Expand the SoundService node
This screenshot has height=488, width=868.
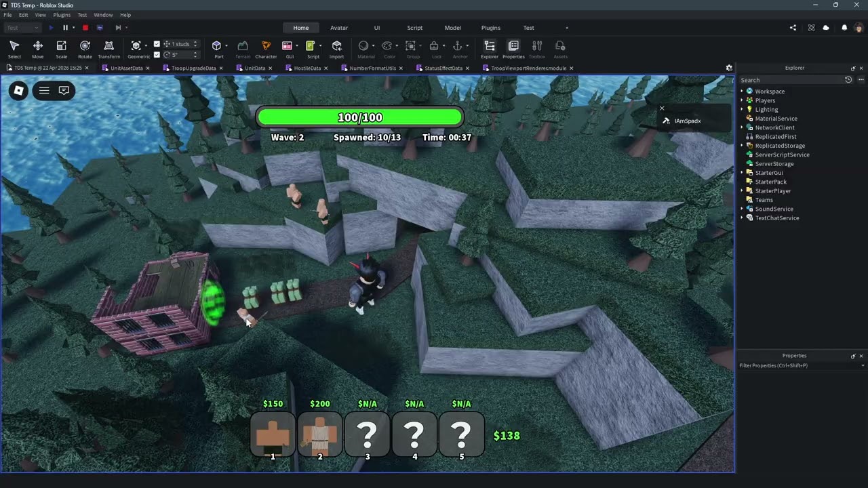click(742, 209)
